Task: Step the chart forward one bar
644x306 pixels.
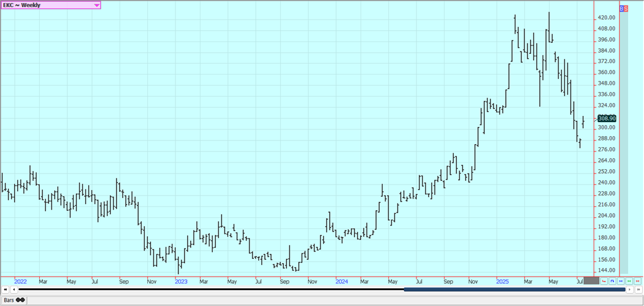Action: tap(630, 289)
